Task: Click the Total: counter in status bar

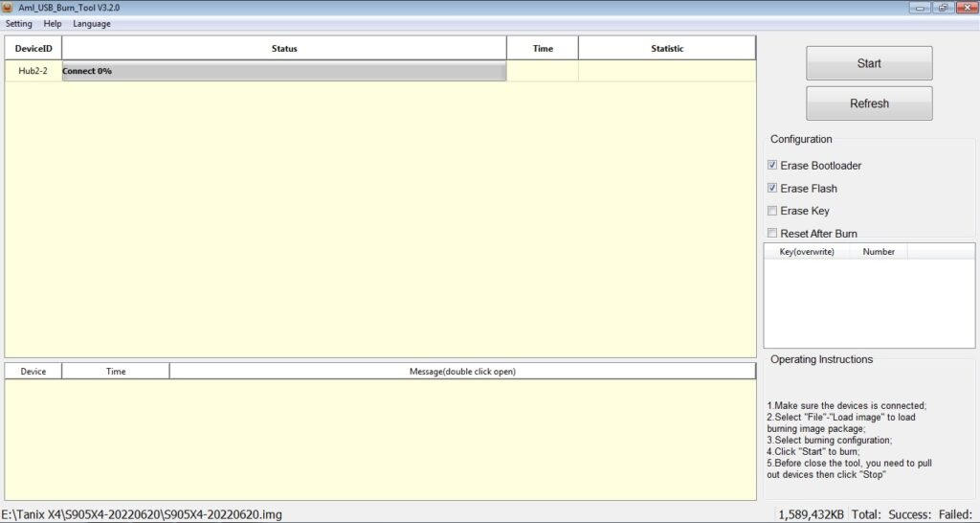Action: coord(865,515)
